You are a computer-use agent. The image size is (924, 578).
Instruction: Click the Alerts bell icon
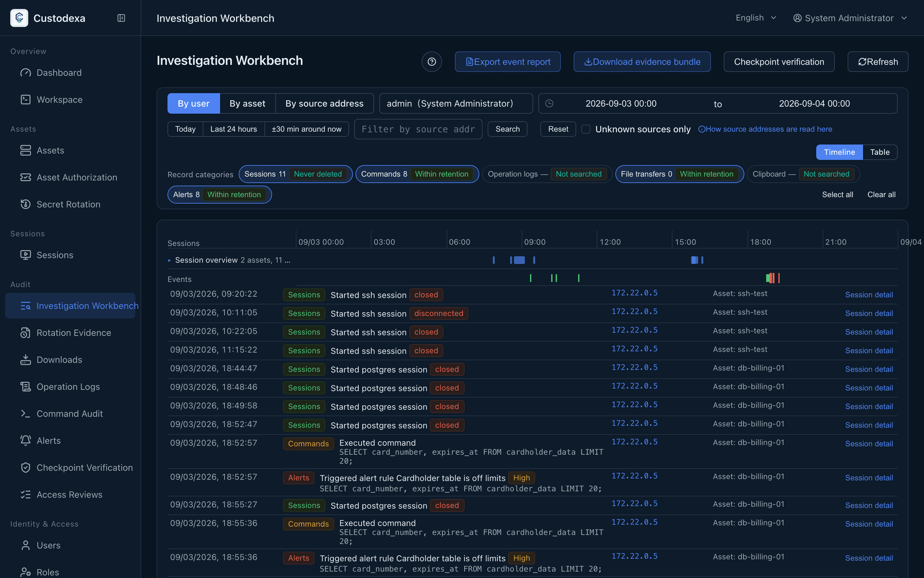pyautogui.click(x=25, y=440)
